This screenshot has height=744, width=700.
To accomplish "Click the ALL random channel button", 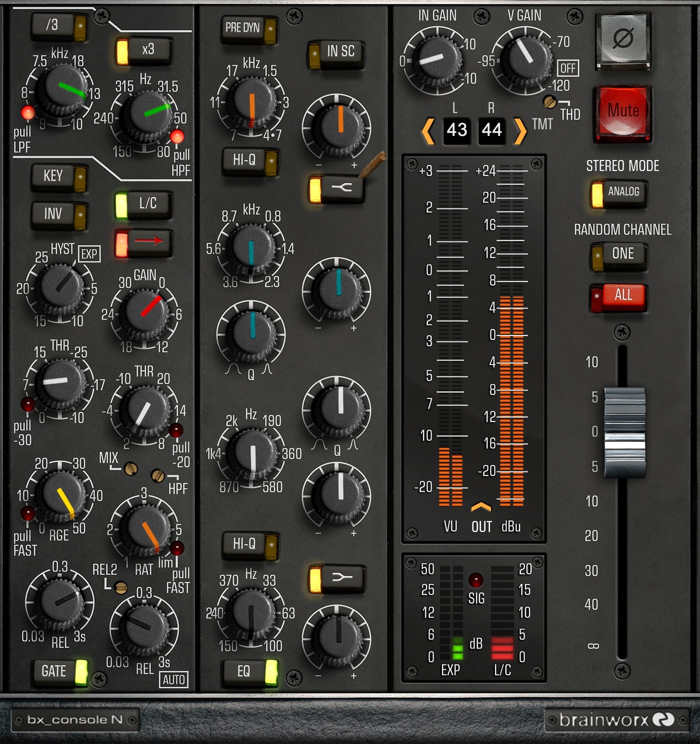I will (x=618, y=297).
